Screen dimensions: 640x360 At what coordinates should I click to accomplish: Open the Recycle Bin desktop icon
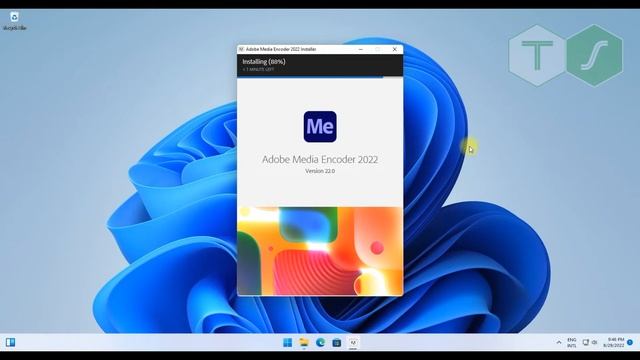click(x=14, y=21)
